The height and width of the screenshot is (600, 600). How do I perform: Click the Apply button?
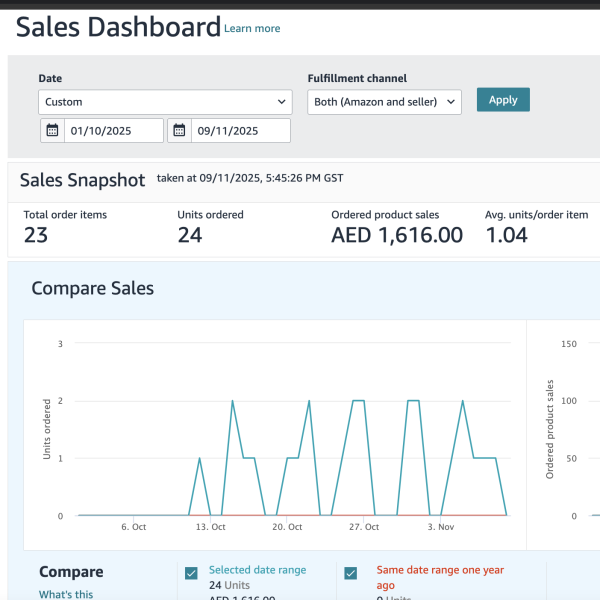pyautogui.click(x=503, y=100)
